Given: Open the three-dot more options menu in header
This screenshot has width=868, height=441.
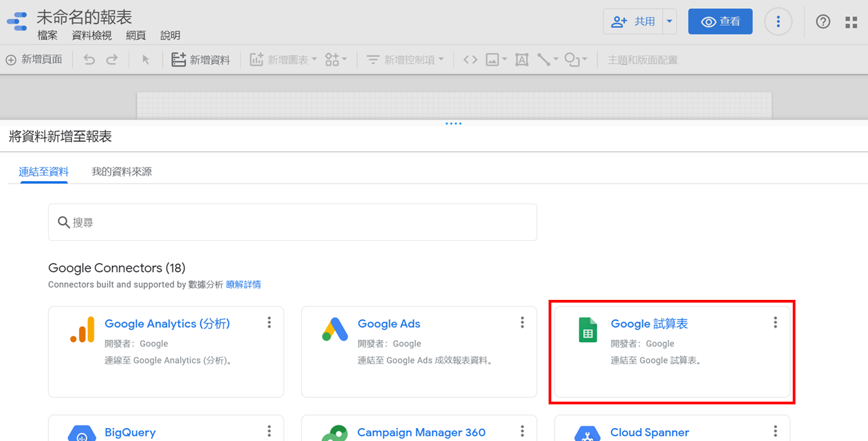Looking at the screenshot, I should click(x=778, y=22).
